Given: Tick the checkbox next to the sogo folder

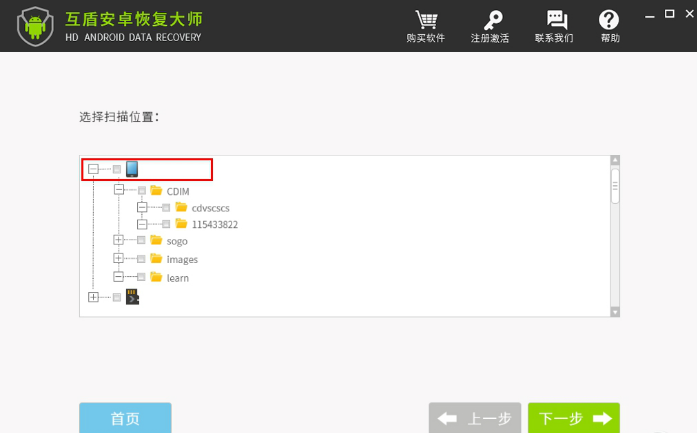Looking at the screenshot, I should click(x=141, y=241).
